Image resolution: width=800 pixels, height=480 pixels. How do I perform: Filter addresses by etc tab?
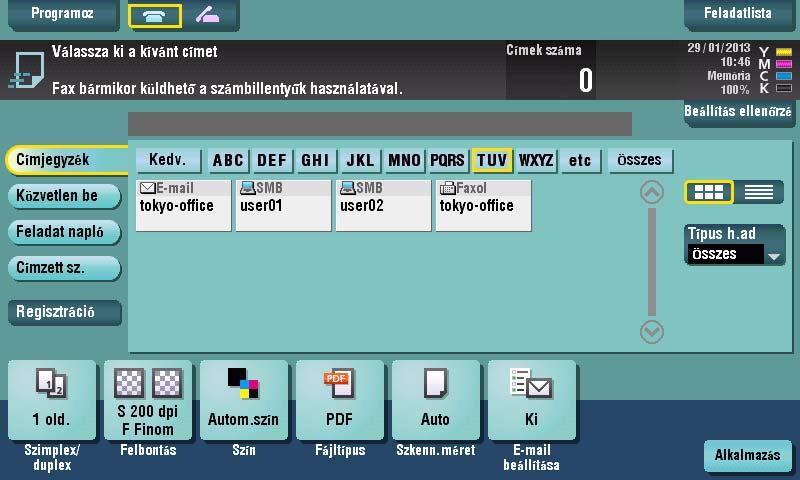(580, 160)
